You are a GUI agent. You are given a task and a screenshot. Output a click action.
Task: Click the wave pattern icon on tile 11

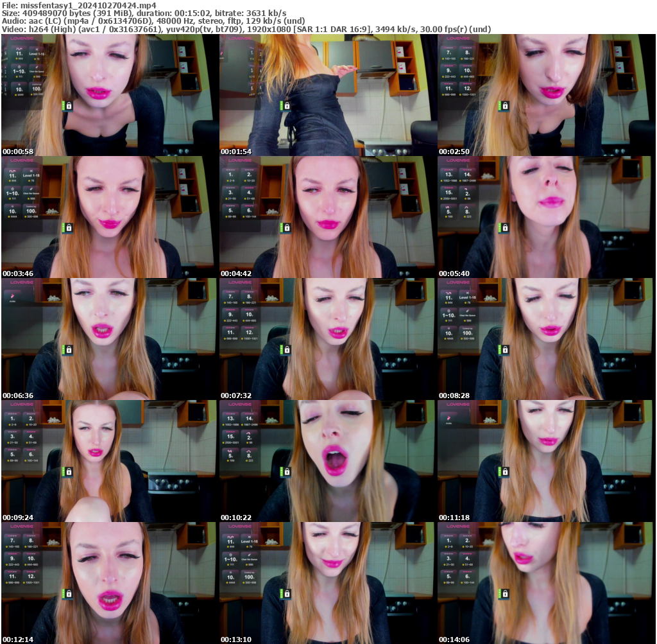point(19,48)
